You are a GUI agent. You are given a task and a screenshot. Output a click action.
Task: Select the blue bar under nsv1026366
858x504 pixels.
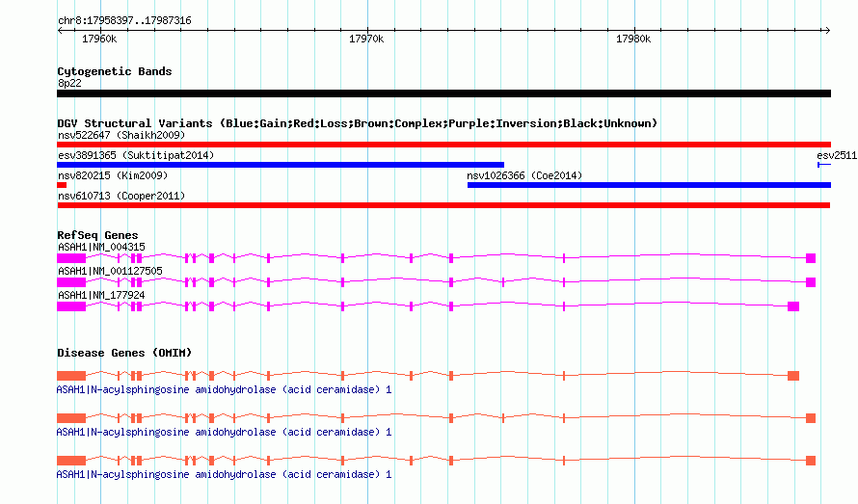[649, 185]
